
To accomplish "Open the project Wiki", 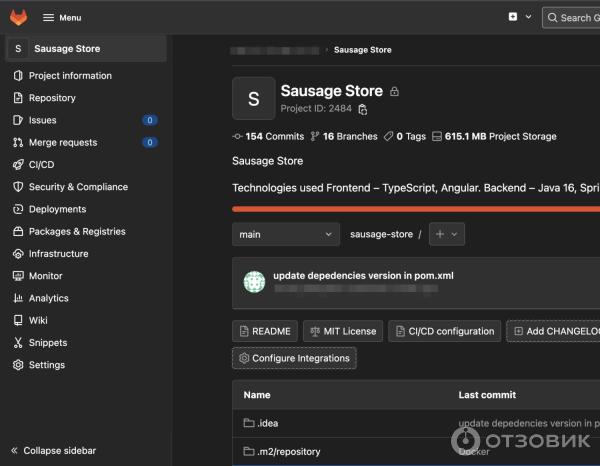I will point(38,320).
